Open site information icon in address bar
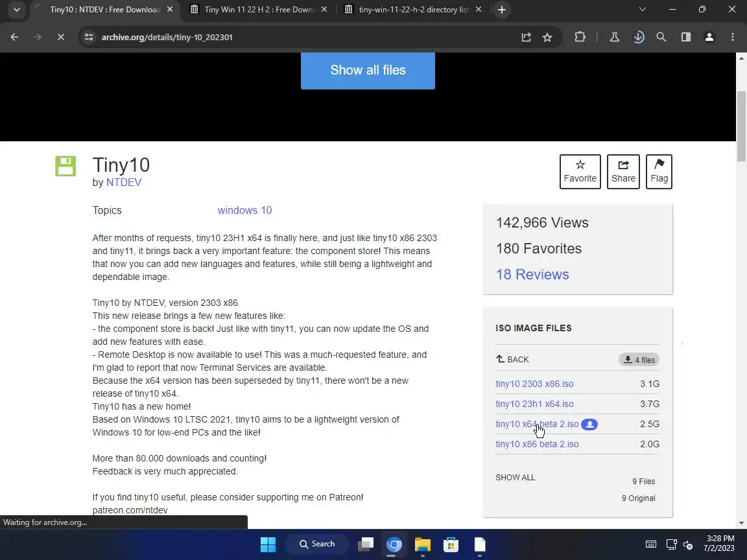Screen dimensions: 747x560 [89, 37]
